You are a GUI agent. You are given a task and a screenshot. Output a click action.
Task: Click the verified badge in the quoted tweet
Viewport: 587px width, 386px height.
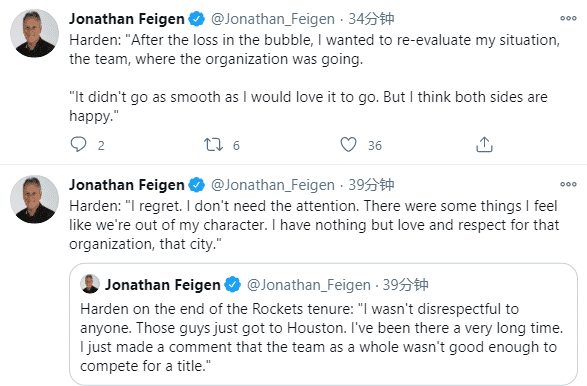tap(232, 285)
